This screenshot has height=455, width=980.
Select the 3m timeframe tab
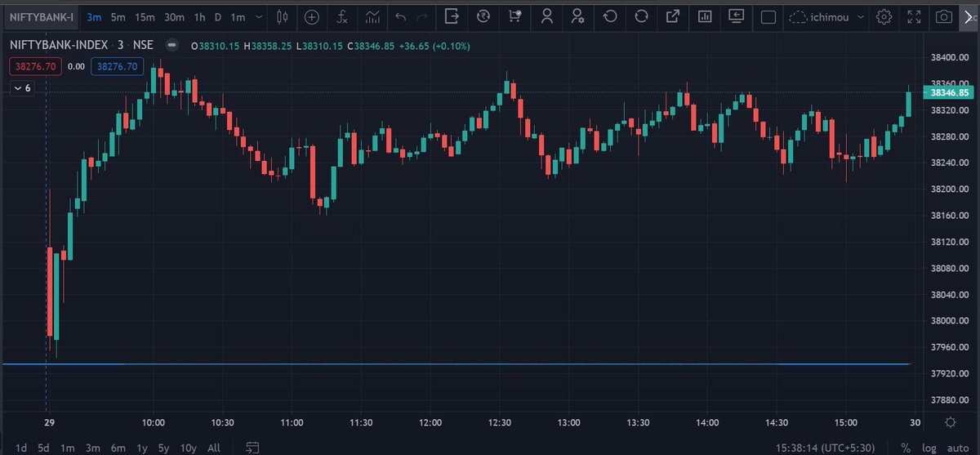coord(94,16)
